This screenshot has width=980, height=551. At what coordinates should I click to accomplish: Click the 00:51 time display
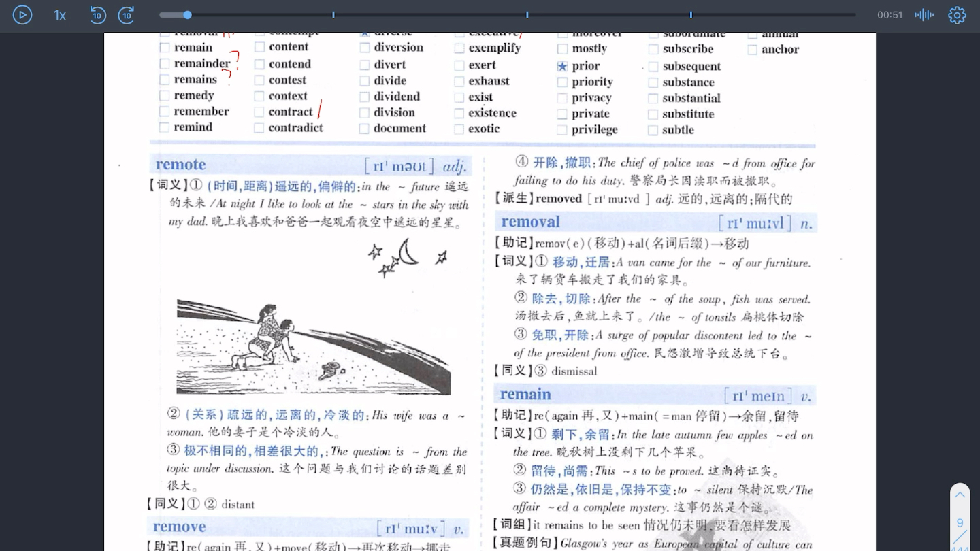(890, 15)
